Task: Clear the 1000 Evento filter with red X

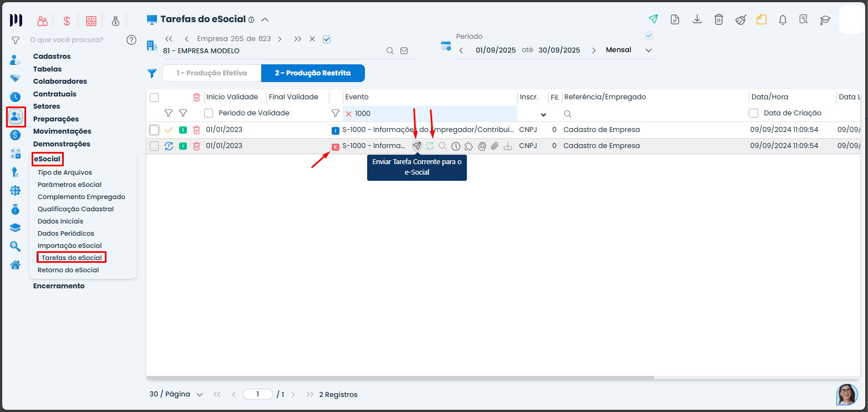Action: [349, 114]
